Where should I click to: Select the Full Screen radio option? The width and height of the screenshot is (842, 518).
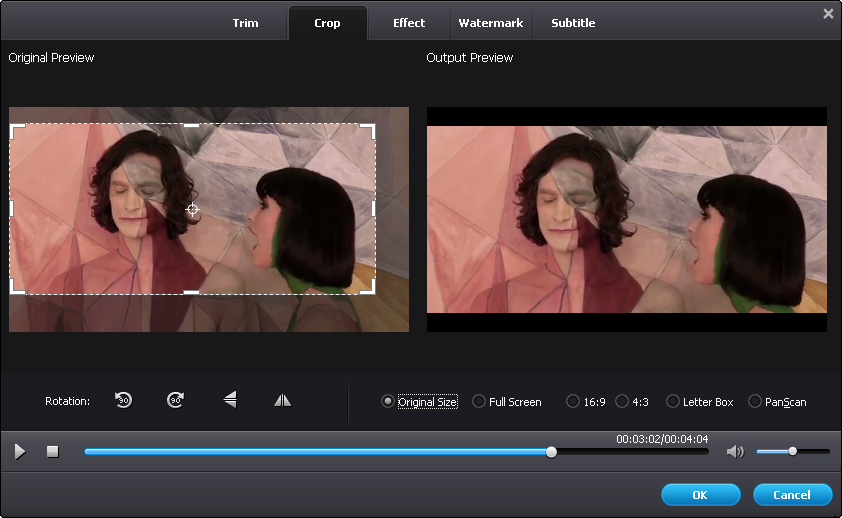pos(479,402)
